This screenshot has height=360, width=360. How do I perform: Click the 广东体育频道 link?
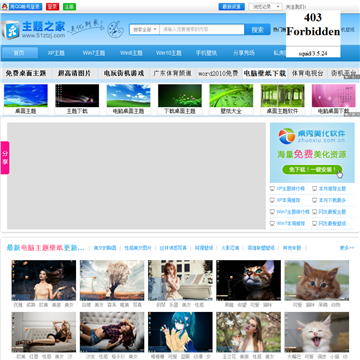tap(172, 73)
